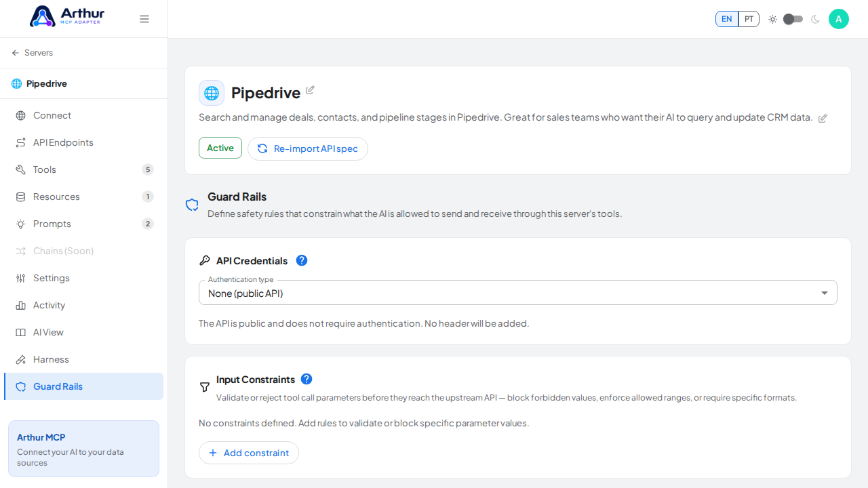868x488 pixels.
Task: Click the filter icon beside Input Constraints
Action: click(205, 387)
